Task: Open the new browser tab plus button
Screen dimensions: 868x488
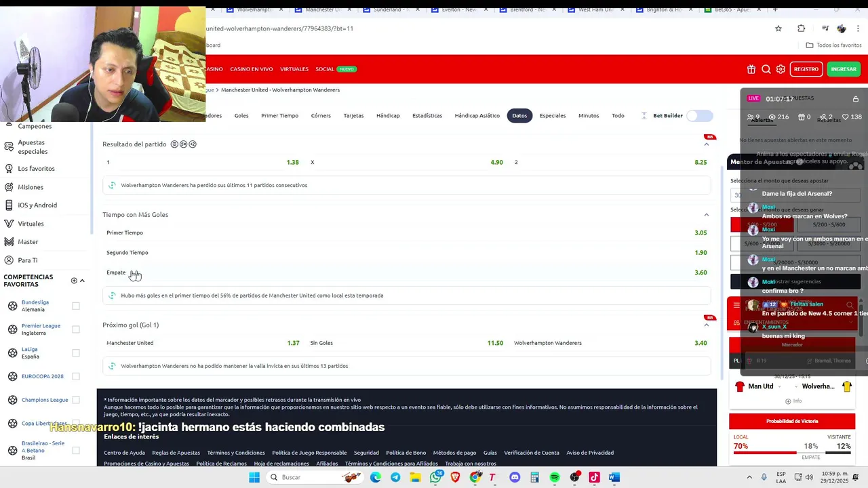Action: 775,9
